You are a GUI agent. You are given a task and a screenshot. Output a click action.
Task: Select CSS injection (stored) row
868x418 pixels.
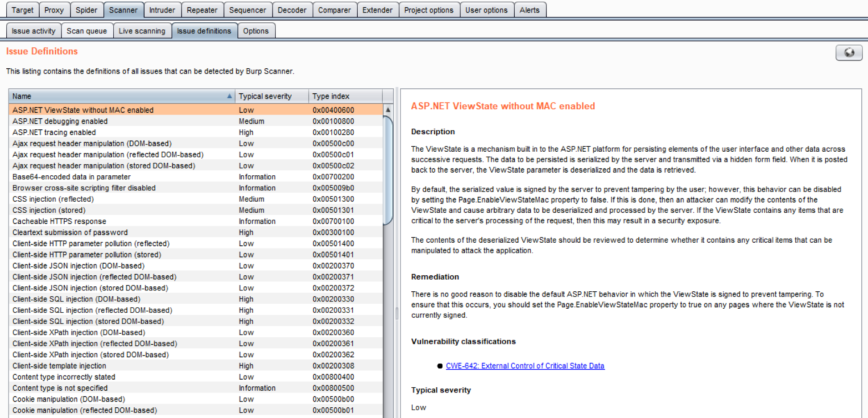(49, 210)
